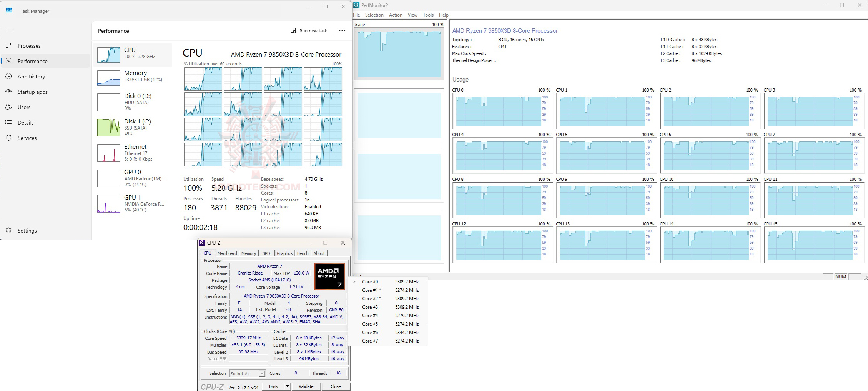
Task: Open the Selection menu in PerfMonitor2
Action: (374, 15)
